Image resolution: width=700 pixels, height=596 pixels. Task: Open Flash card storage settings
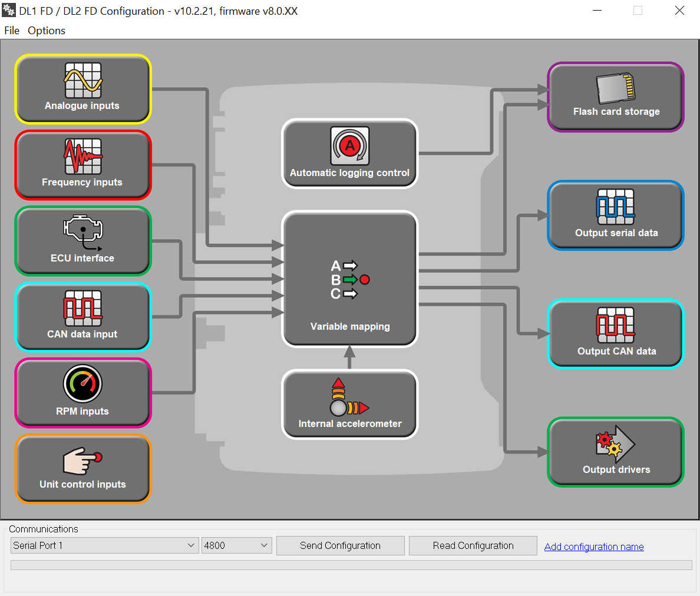(x=616, y=97)
